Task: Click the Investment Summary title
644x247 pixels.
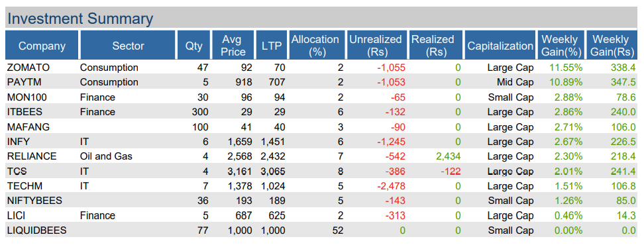Action: pos(80,19)
